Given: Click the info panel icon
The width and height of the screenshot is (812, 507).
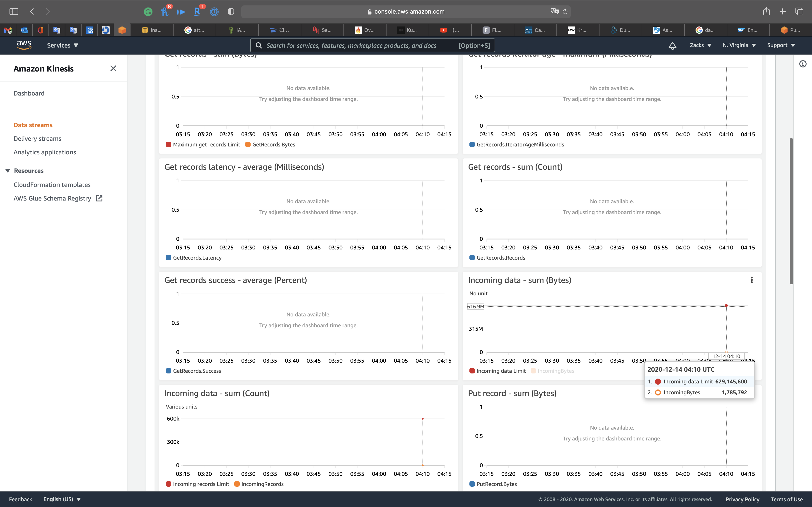Looking at the screenshot, I should coord(803,64).
